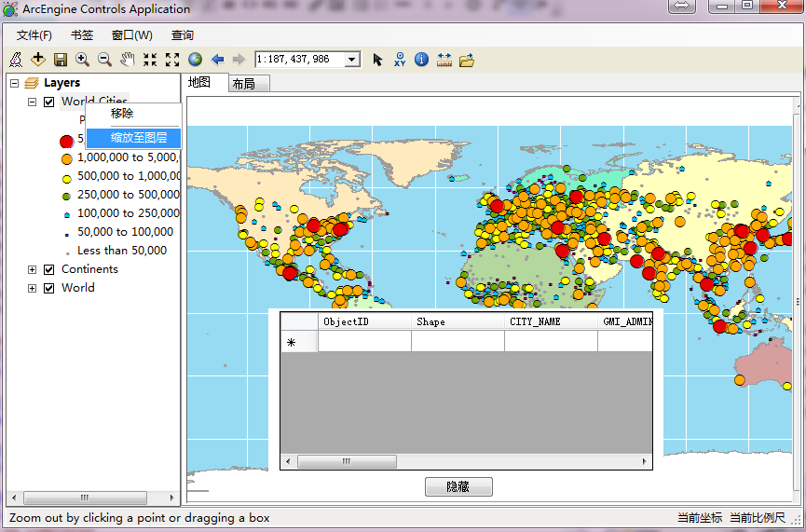Click the green 250,000 to 500,000 symbol
Screen dimensions: 806x532
66,197
